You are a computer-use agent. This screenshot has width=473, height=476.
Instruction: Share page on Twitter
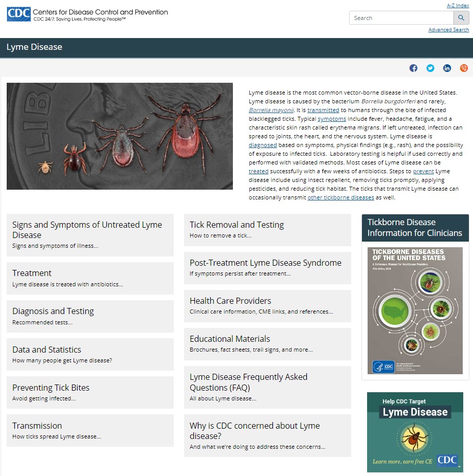(x=430, y=68)
